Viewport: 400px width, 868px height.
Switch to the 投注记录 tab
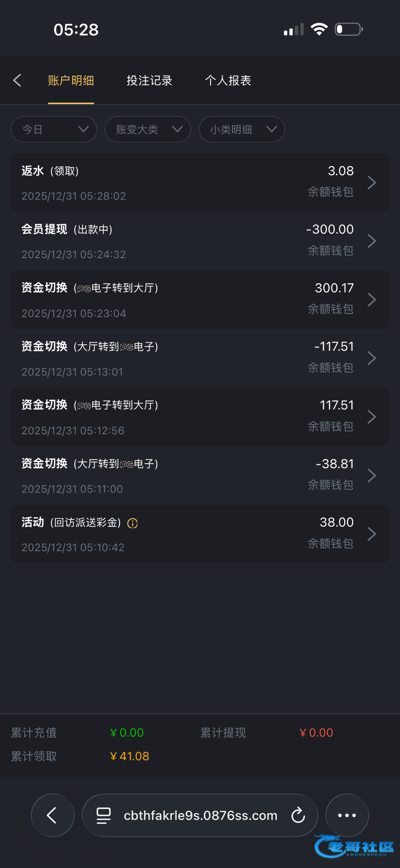click(149, 80)
